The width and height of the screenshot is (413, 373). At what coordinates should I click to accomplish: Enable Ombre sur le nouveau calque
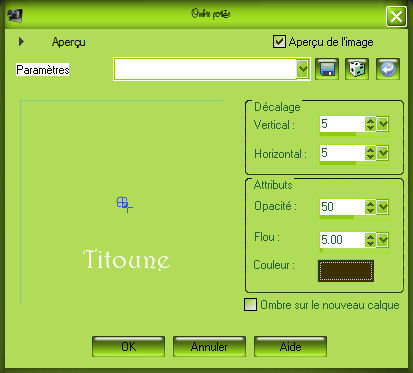pyautogui.click(x=250, y=304)
